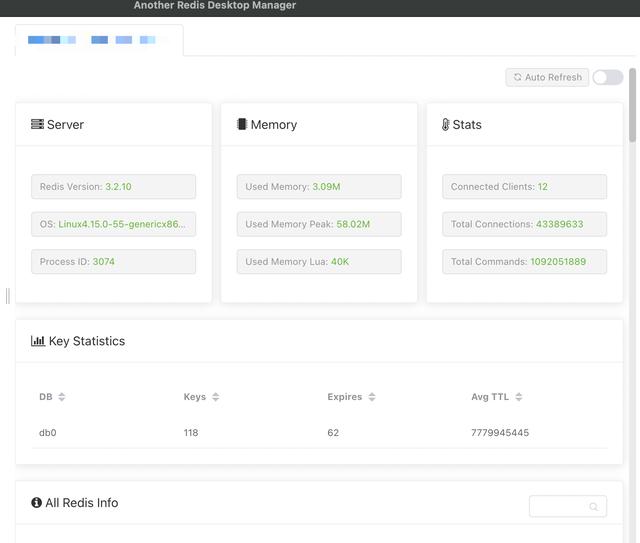Click the Stats thermometer icon
Screen dimensions: 640x543
coord(445,124)
